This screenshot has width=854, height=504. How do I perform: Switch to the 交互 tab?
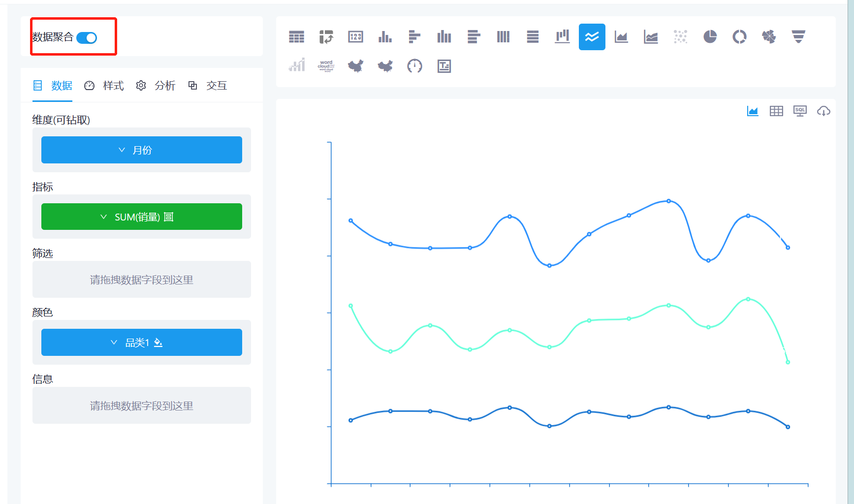(x=217, y=85)
